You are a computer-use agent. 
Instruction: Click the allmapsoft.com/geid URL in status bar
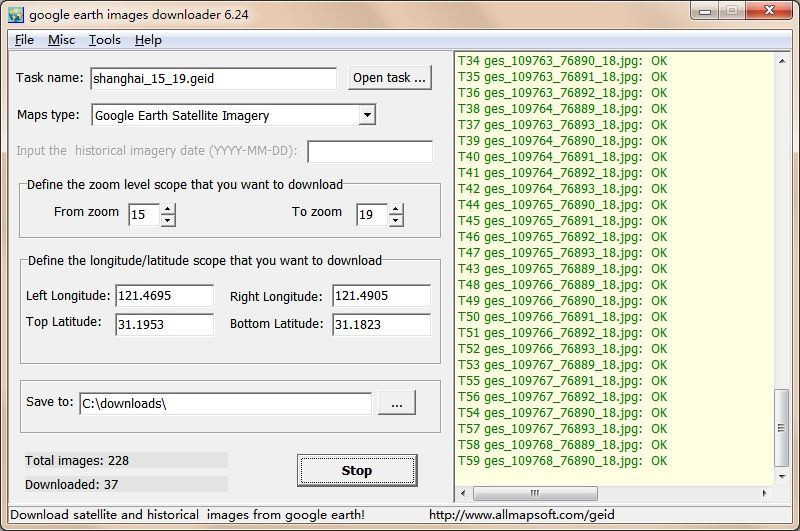pyautogui.click(x=521, y=515)
